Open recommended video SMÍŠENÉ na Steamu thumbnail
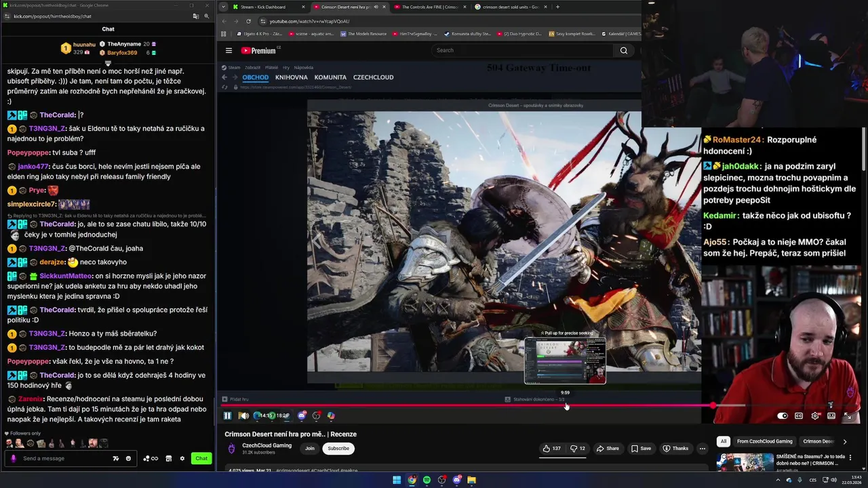 (x=745, y=462)
